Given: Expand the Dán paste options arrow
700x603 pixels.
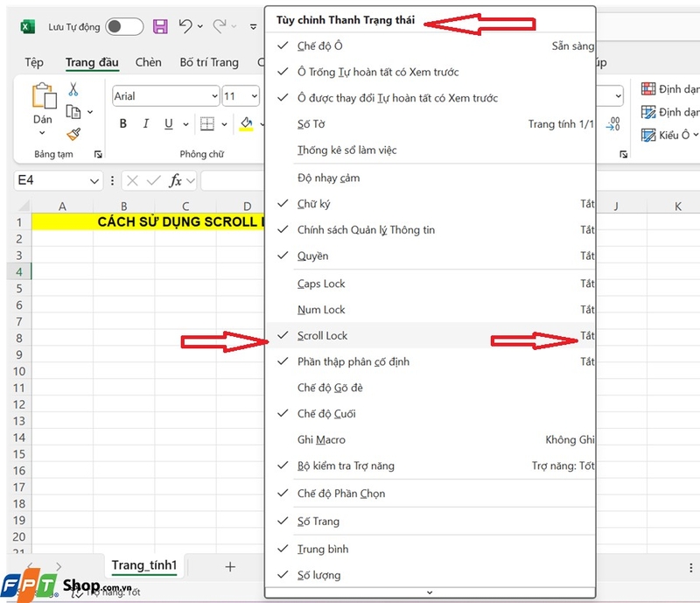Looking at the screenshot, I should pyautogui.click(x=42, y=133).
